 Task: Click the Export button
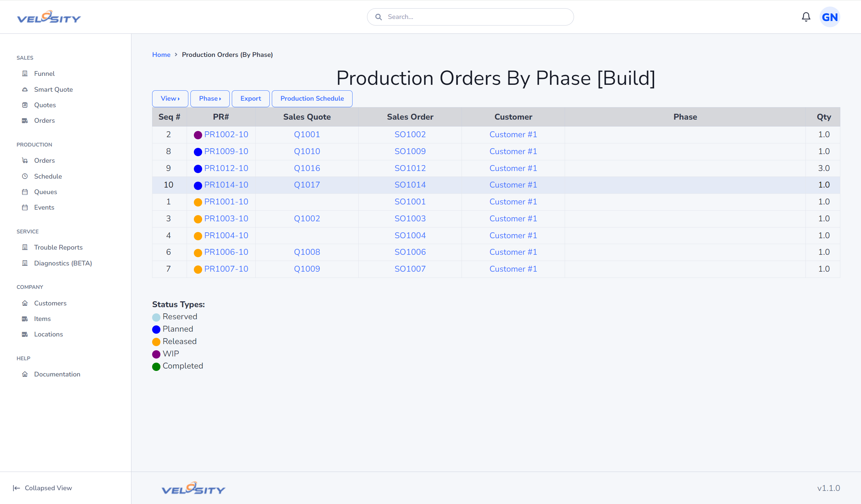pos(251,98)
